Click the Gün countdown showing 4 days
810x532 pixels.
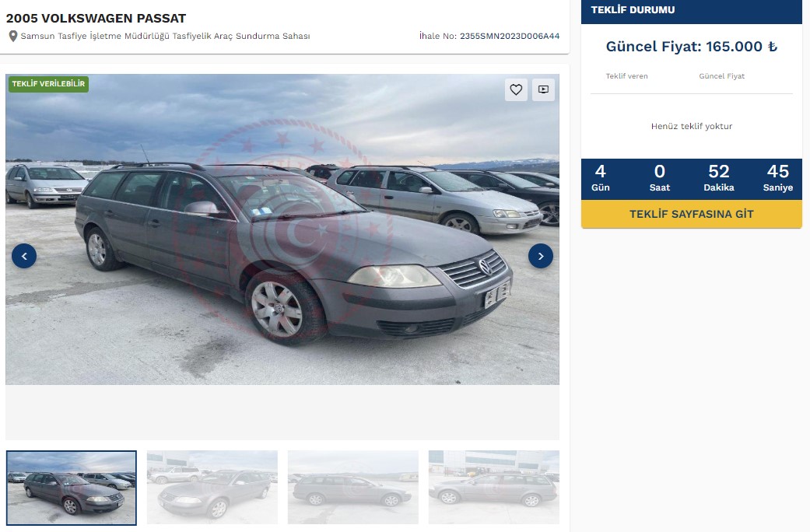coord(600,178)
